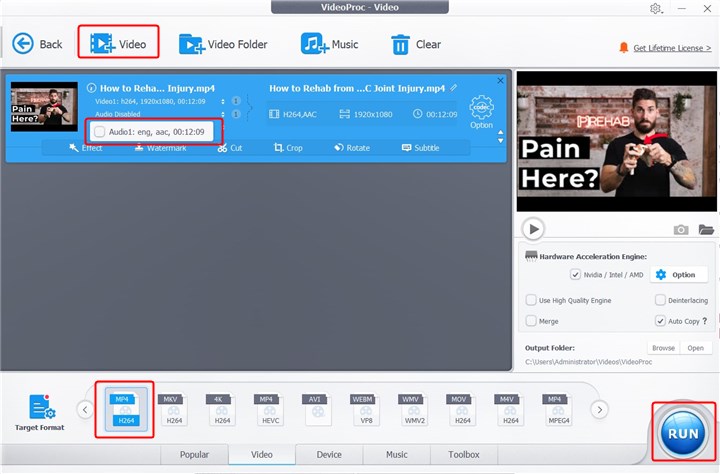
Task: Switch to the Toolbox tab
Action: (x=464, y=454)
